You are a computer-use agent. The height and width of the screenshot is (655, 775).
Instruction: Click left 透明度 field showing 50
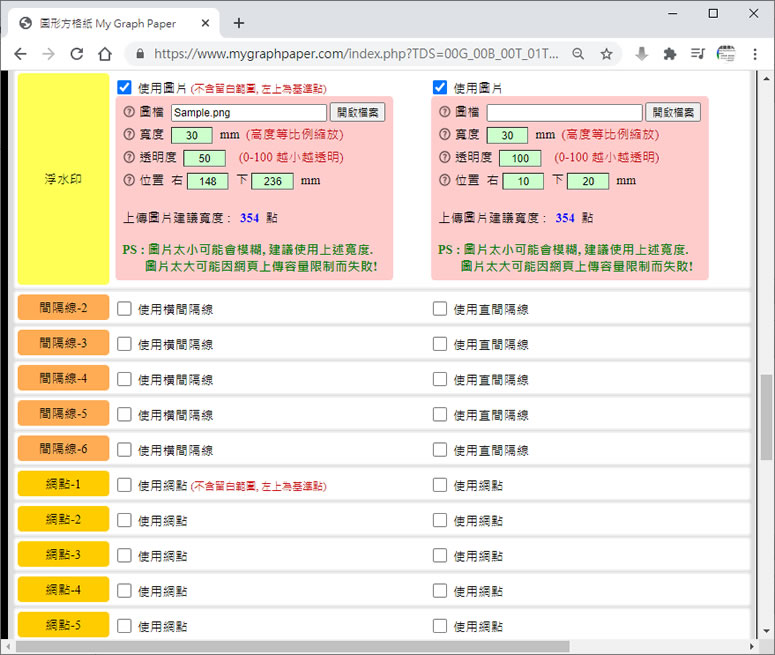pyautogui.click(x=205, y=158)
